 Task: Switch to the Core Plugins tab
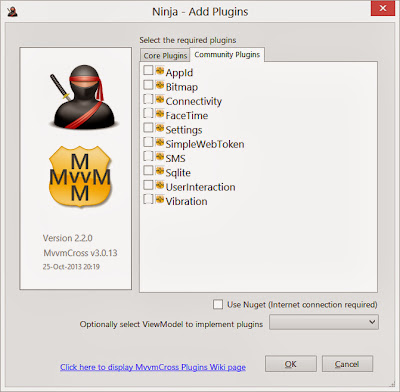pyautogui.click(x=165, y=56)
